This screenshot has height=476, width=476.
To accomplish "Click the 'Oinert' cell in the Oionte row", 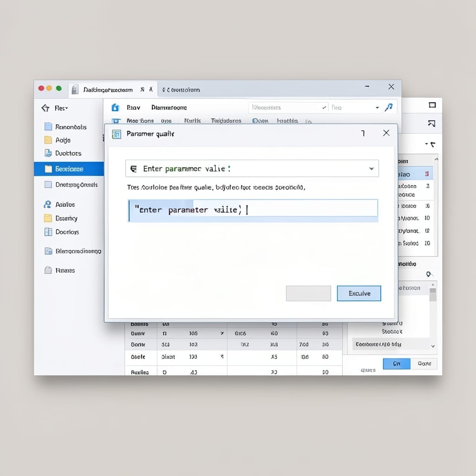I will pos(168,357).
